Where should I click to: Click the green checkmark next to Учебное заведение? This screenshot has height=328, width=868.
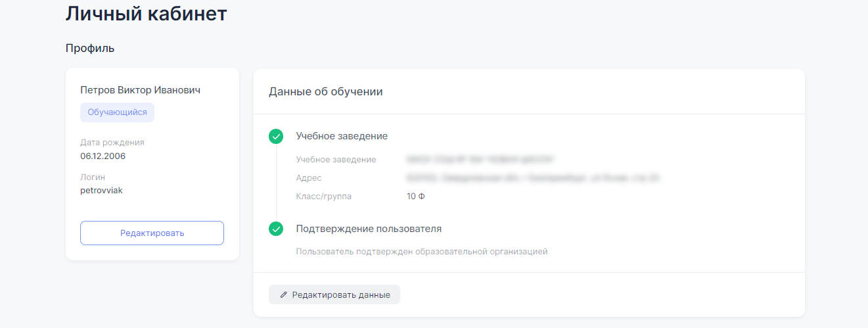tap(276, 136)
